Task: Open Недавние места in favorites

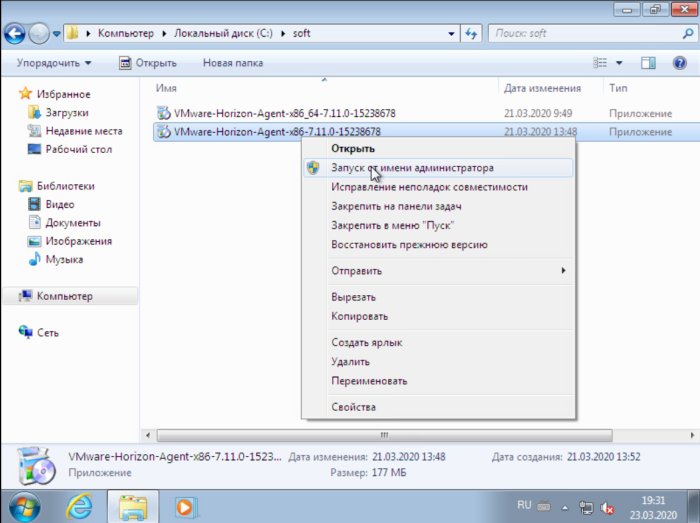Action: point(75,131)
